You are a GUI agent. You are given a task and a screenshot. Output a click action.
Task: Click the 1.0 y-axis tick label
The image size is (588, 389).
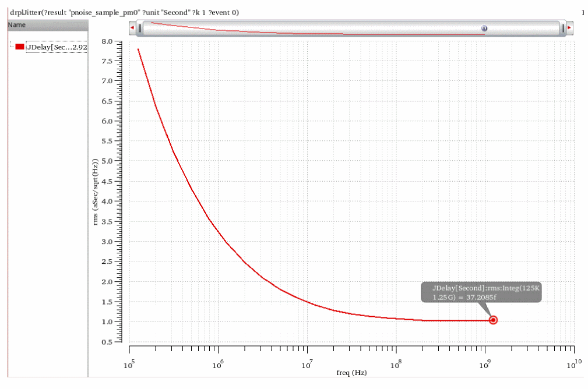pyautogui.click(x=107, y=321)
